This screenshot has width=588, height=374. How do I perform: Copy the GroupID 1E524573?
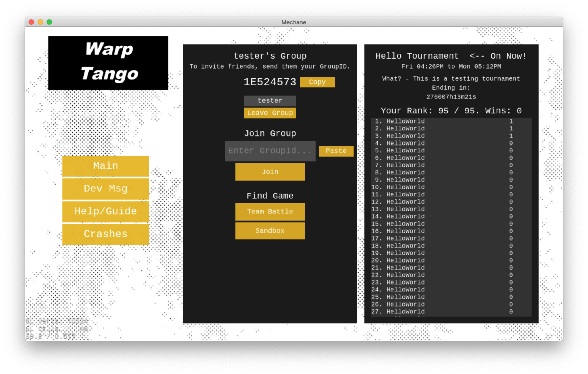(317, 82)
